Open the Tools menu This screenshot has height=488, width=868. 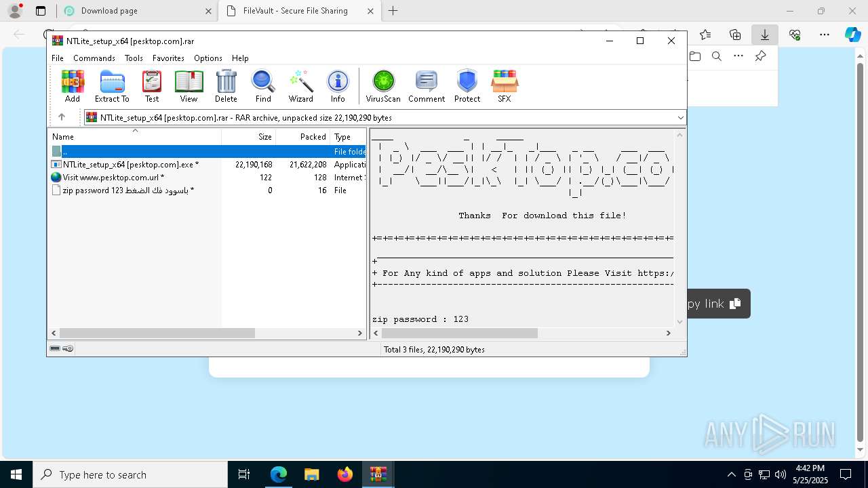(x=134, y=58)
